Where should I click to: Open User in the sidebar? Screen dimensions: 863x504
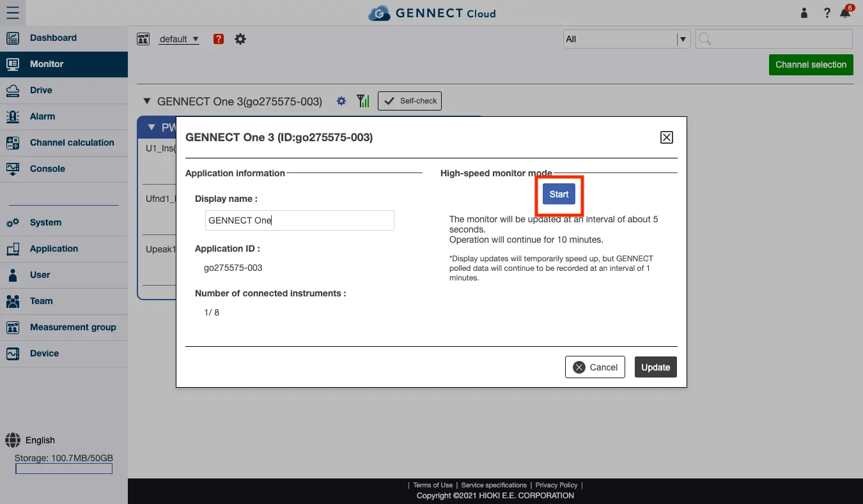pos(64,275)
